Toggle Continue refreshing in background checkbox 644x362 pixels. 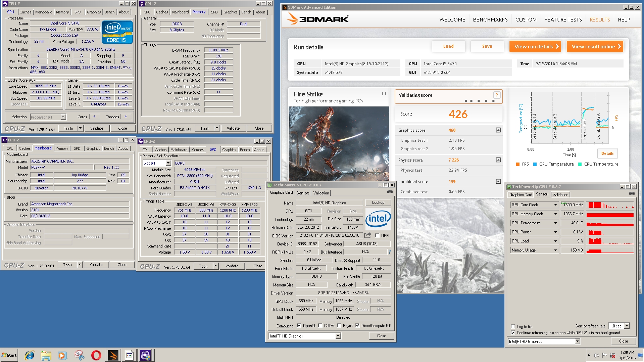point(513,333)
